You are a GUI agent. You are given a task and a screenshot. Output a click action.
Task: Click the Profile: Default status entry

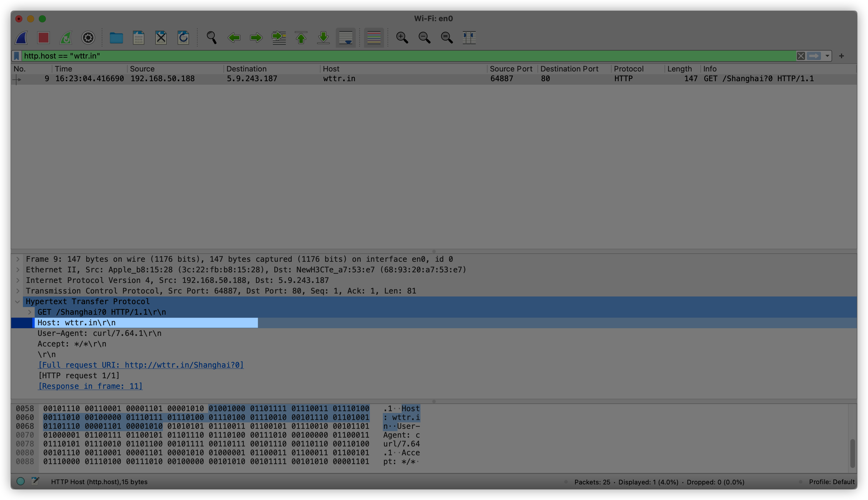pos(832,482)
